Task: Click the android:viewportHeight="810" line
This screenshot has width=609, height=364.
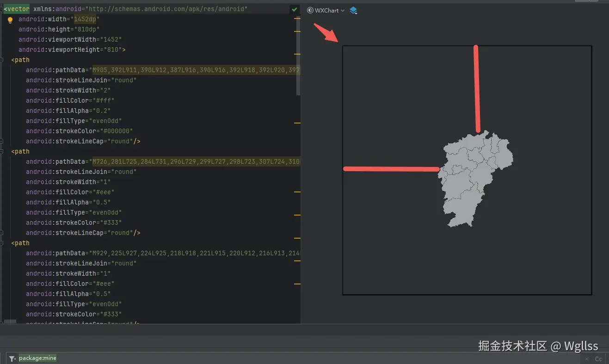Action: pos(72,49)
